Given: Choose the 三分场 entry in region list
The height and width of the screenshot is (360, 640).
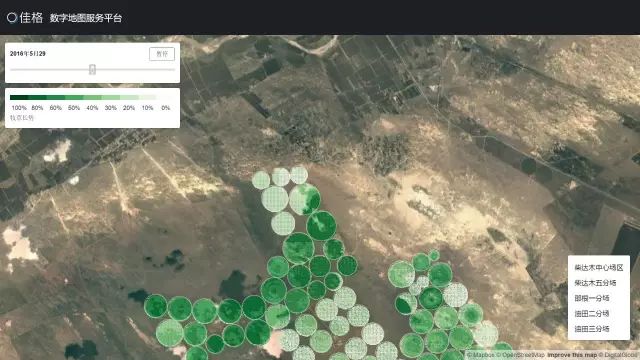Looking at the screenshot, I should [592, 329].
